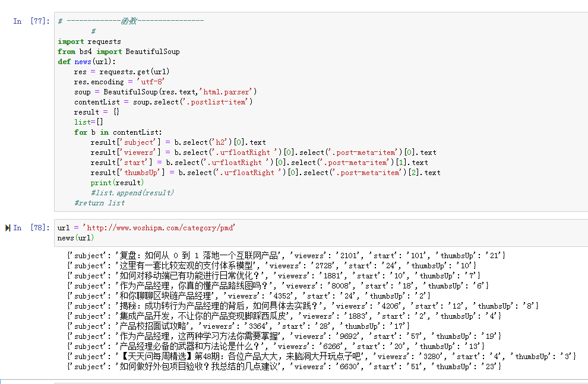
Task: Click the 'news(url)' call in cell 78
Action: (x=75, y=238)
